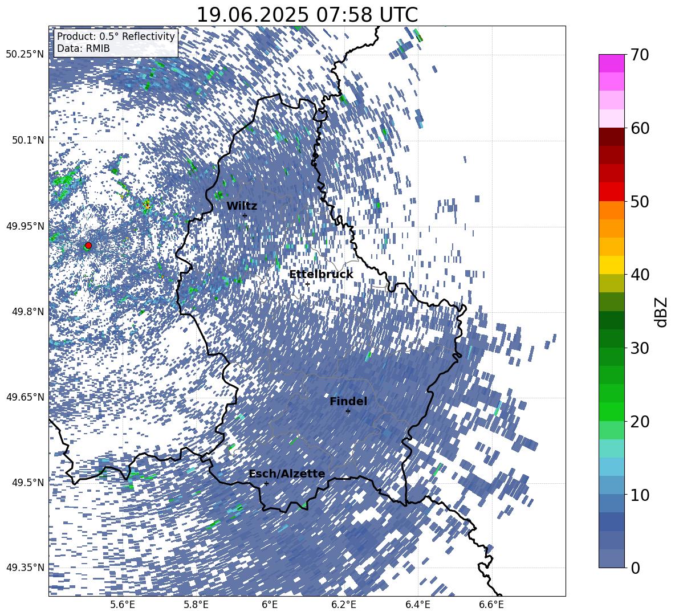Click the olive colorbar segment below 40
Screen dimensions: 675x616
click(x=611, y=283)
